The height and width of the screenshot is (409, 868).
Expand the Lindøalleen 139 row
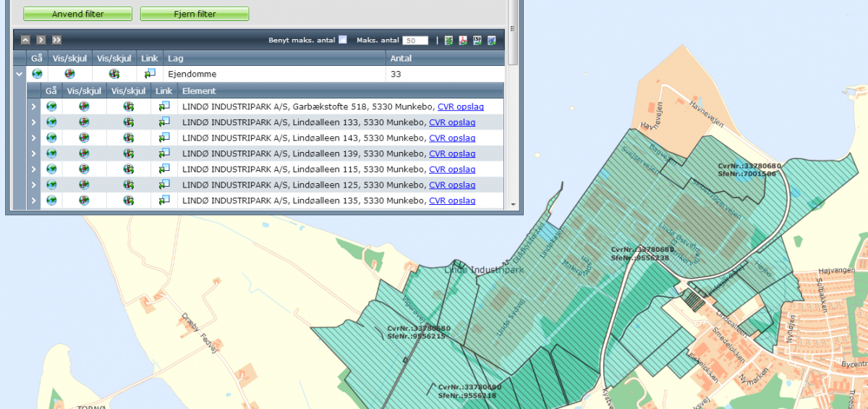pyautogui.click(x=33, y=153)
